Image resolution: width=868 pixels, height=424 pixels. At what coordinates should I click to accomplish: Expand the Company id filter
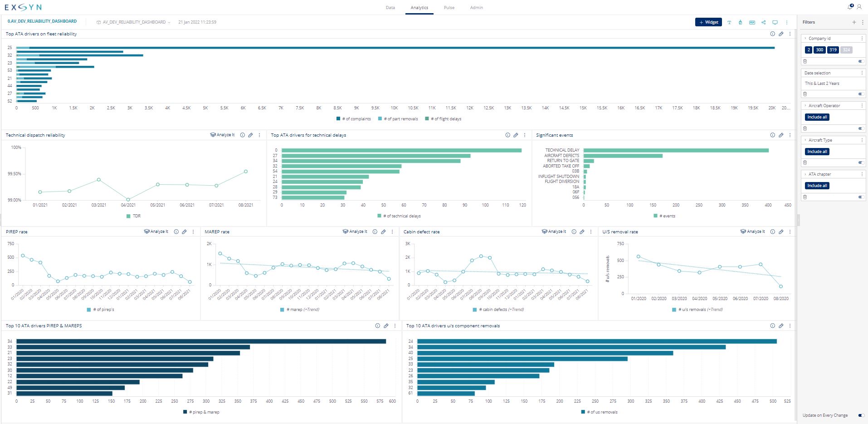[x=805, y=39]
